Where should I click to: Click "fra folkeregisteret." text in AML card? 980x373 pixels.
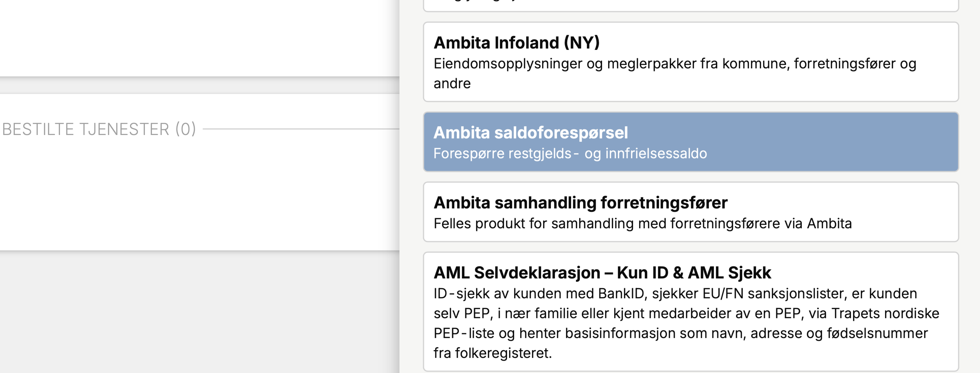pyautogui.click(x=492, y=353)
